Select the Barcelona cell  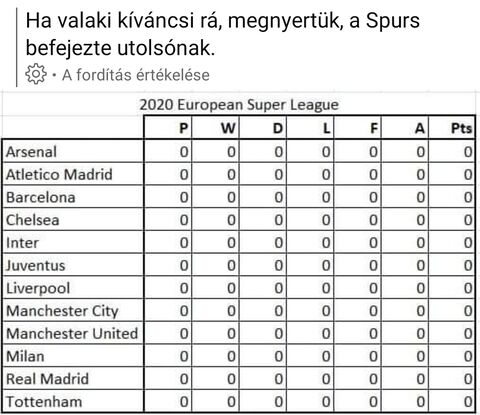point(73,197)
